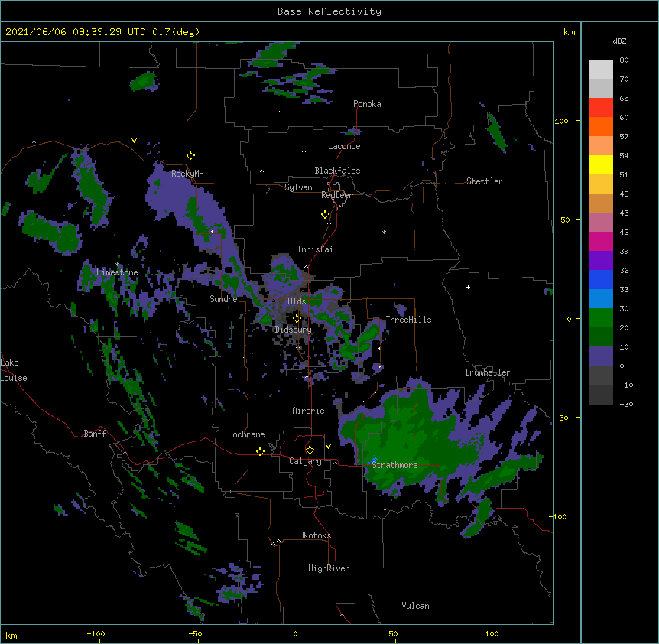Click the 80 value on dBZ scale
This screenshot has height=644, width=659.
tap(624, 60)
